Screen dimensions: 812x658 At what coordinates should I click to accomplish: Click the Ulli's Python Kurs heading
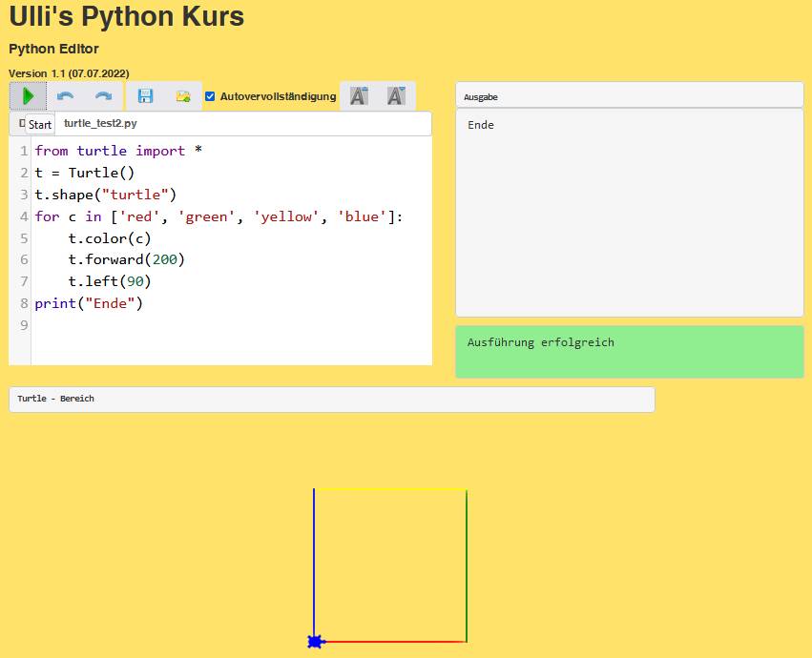[126, 16]
